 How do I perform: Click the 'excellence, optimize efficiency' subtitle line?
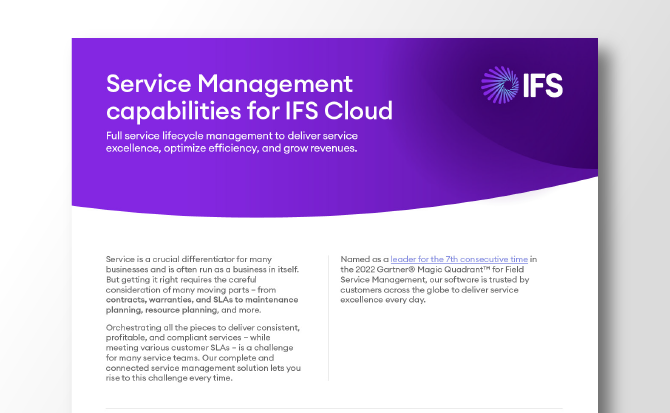coord(230,147)
